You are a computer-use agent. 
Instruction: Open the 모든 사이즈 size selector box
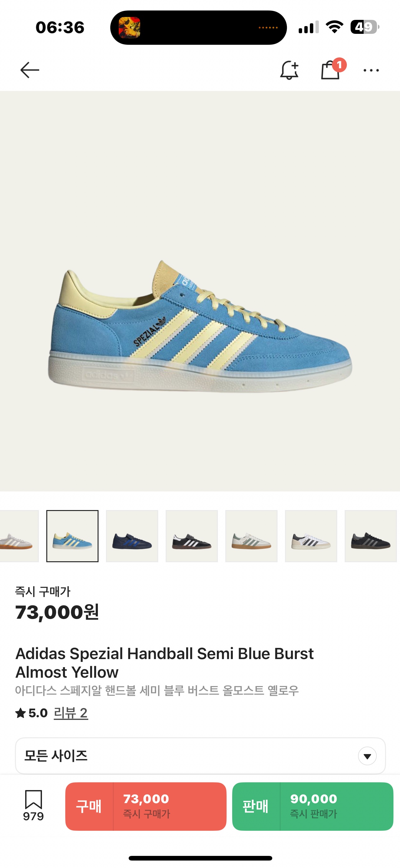[200, 756]
